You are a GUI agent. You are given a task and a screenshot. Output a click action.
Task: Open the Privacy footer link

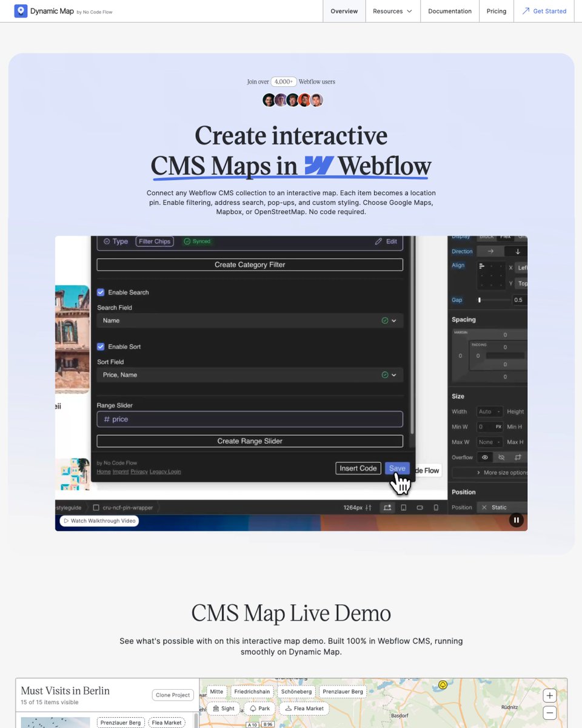coord(139,471)
